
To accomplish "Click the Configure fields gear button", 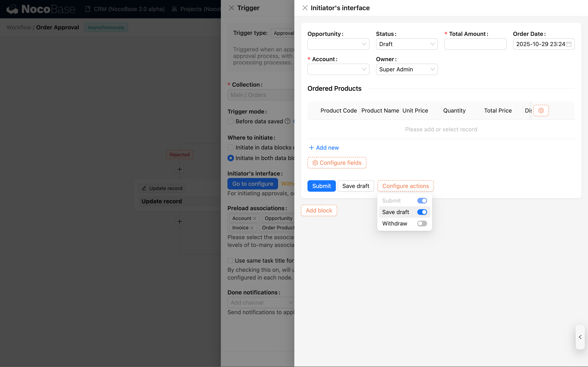I will click(337, 163).
